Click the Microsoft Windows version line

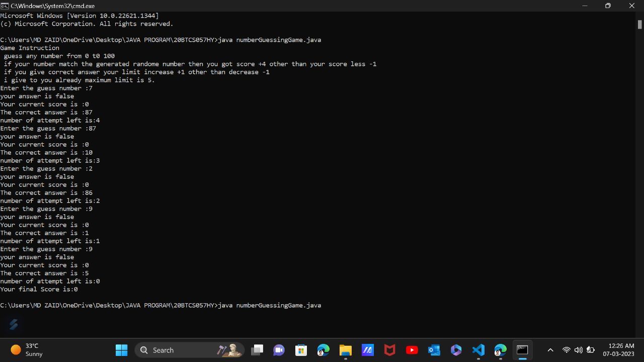(x=79, y=16)
